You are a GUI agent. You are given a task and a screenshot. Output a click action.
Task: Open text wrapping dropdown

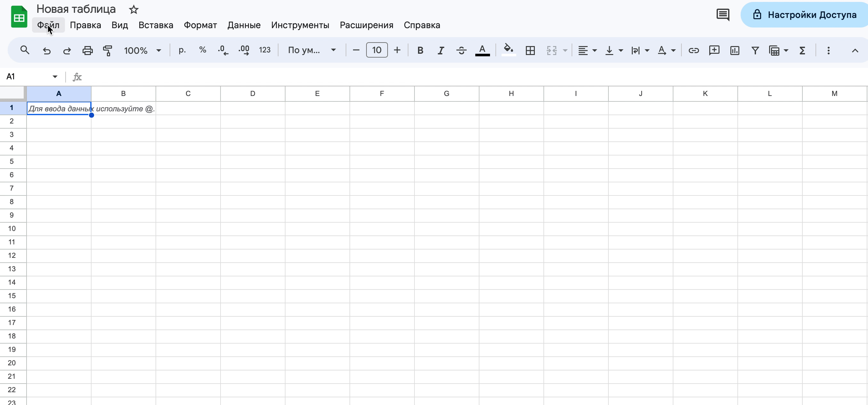(x=640, y=51)
